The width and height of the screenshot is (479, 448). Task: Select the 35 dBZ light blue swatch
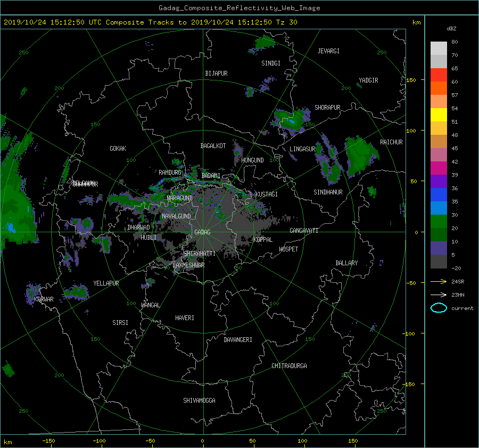[439, 208]
